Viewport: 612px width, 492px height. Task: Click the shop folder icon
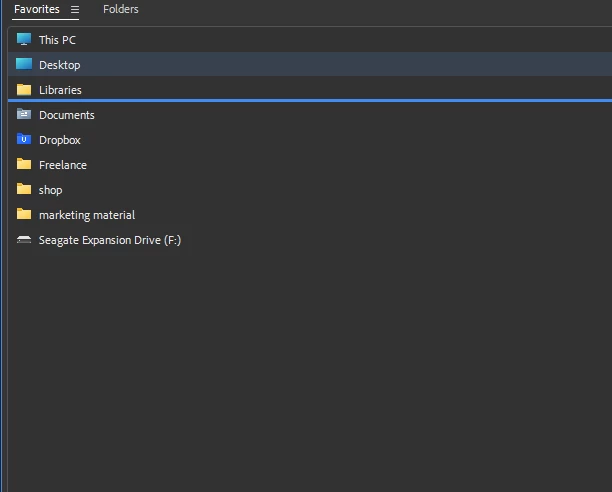click(24, 189)
